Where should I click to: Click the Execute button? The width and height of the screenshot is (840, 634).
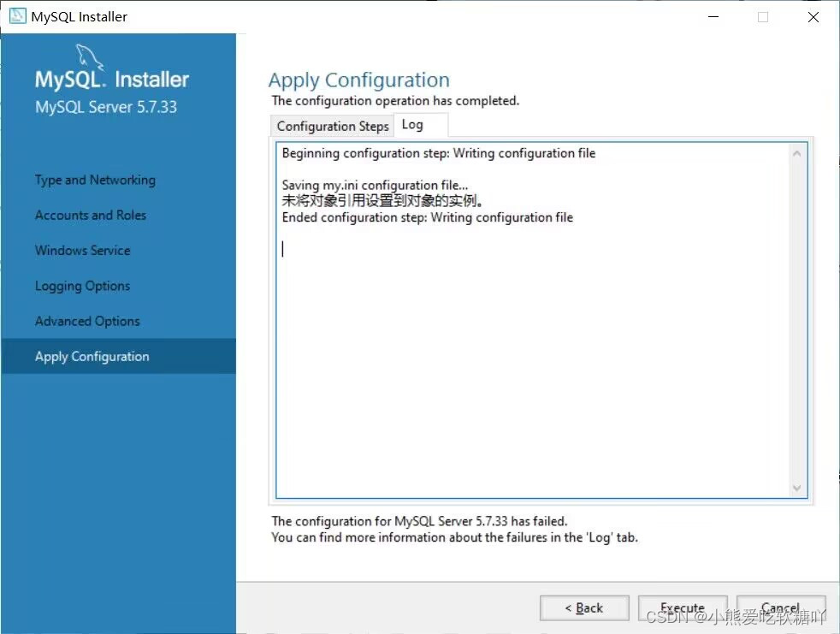click(x=683, y=607)
